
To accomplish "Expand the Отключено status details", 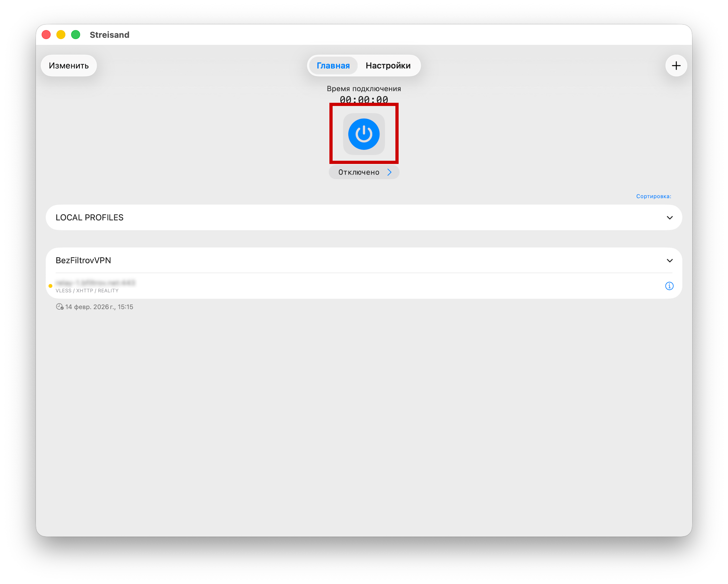I will tap(364, 172).
